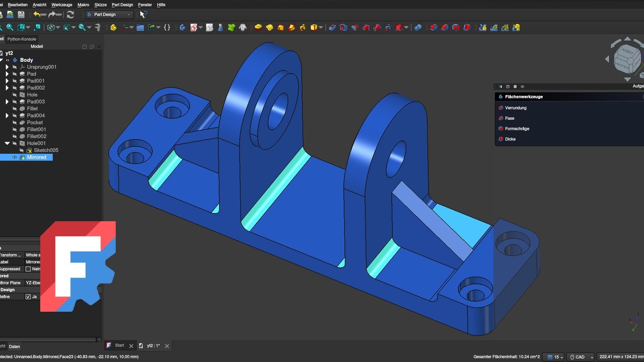This screenshot has height=362, width=644.
Task: Expand the Pad002 tree node
Action: tap(7, 87)
